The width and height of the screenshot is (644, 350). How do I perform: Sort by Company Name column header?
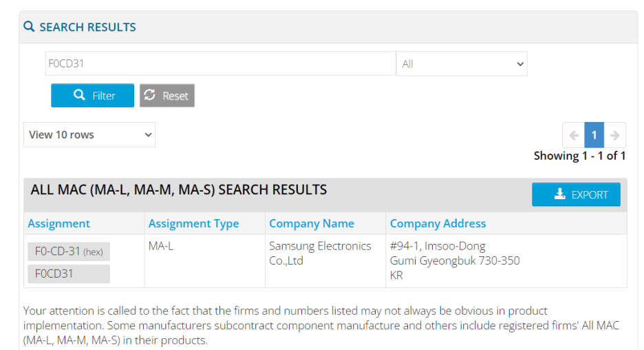311,223
